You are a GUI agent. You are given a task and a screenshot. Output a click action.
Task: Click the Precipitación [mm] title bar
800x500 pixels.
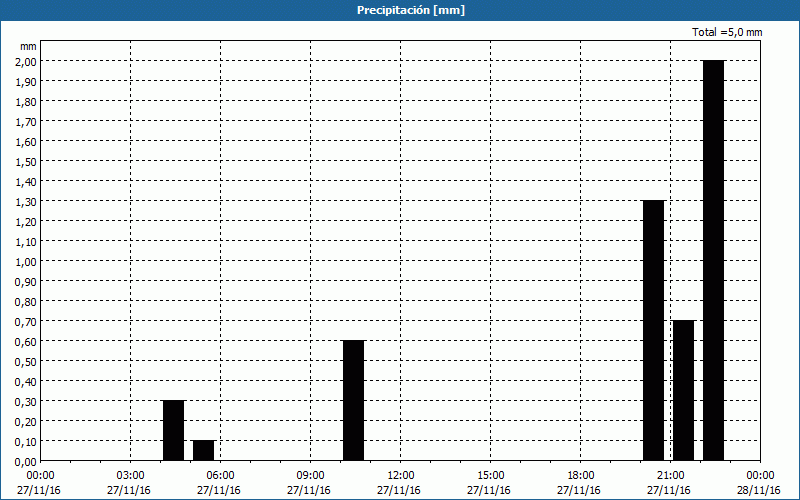pyautogui.click(x=400, y=10)
